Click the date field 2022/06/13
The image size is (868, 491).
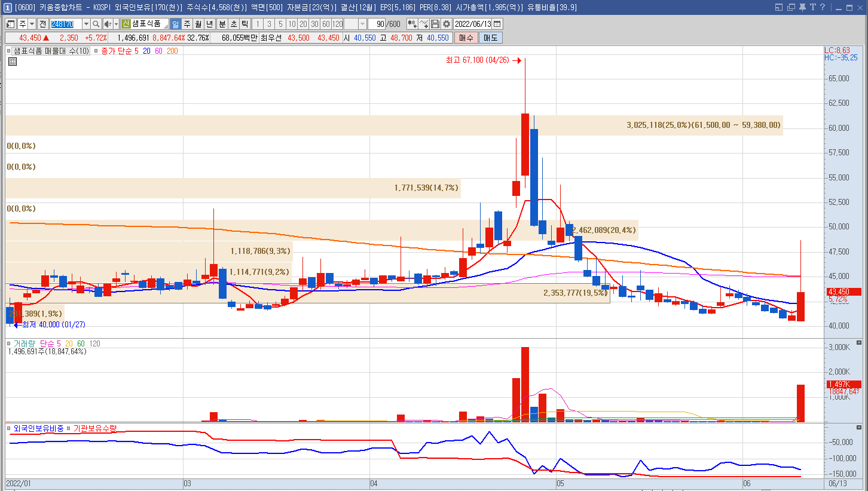tap(473, 24)
